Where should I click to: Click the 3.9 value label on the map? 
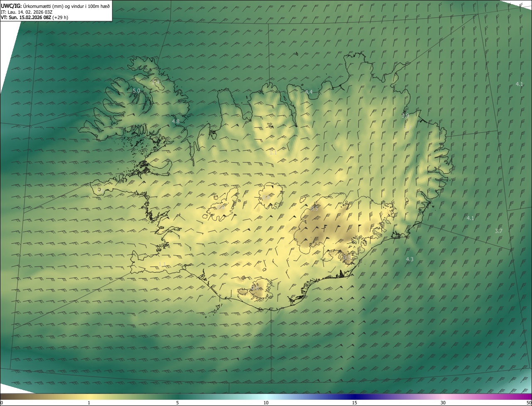[405, 115]
